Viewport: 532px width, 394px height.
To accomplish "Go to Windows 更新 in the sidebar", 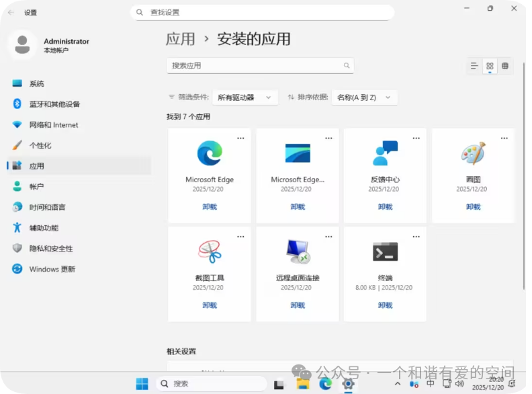I will tap(52, 269).
